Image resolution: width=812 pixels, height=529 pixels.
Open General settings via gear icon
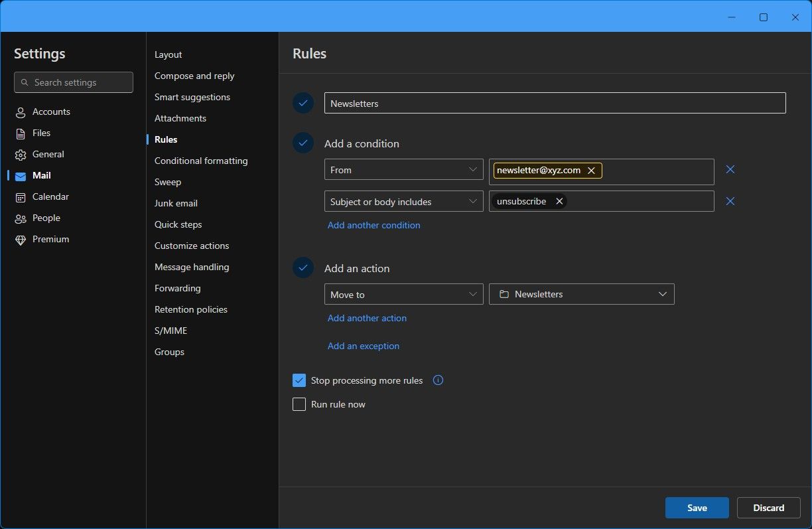21,155
